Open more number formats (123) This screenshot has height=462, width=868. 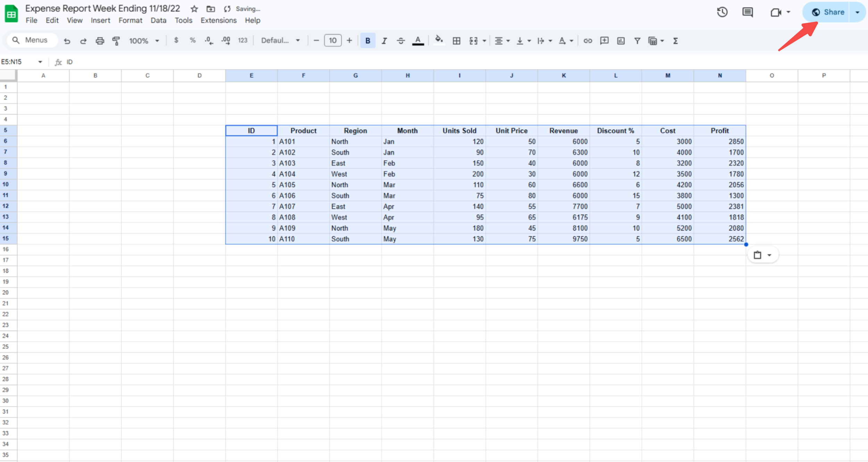click(243, 41)
